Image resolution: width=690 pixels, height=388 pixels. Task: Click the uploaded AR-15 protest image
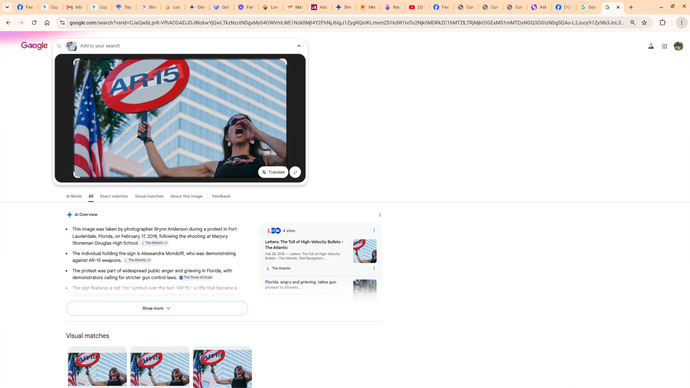[x=180, y=118]
